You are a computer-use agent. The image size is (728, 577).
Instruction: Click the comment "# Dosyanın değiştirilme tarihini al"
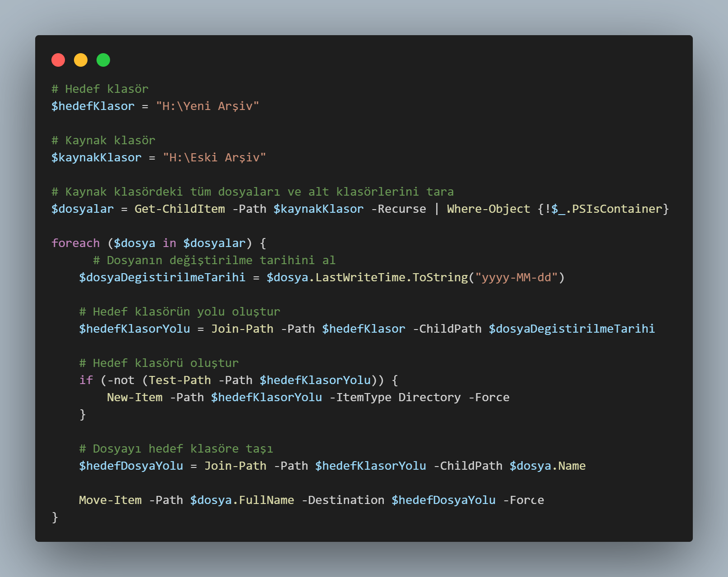click(214, 260)
